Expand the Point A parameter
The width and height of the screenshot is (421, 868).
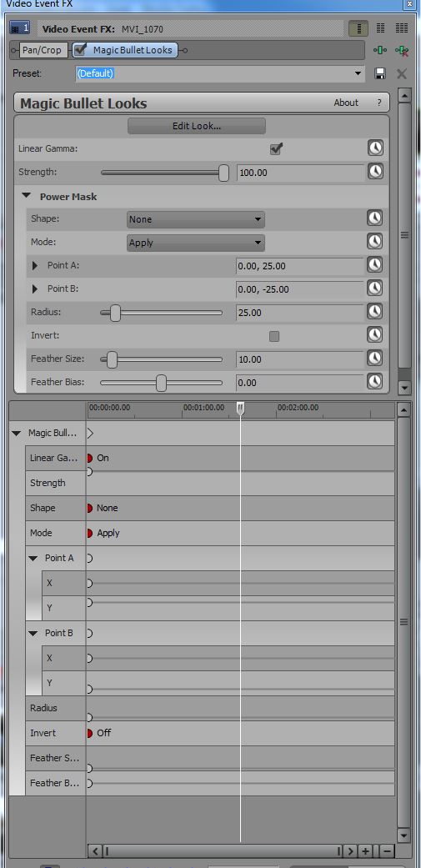point(35,266)
